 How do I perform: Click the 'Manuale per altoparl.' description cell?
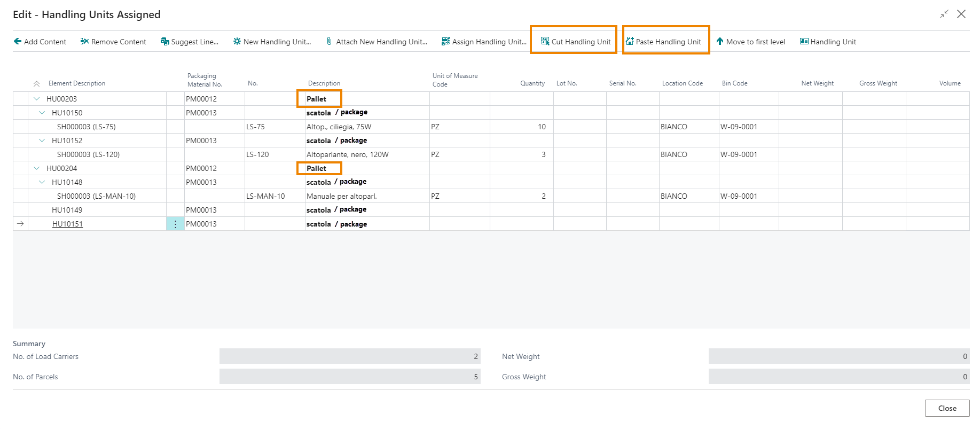tap(367, 196)
